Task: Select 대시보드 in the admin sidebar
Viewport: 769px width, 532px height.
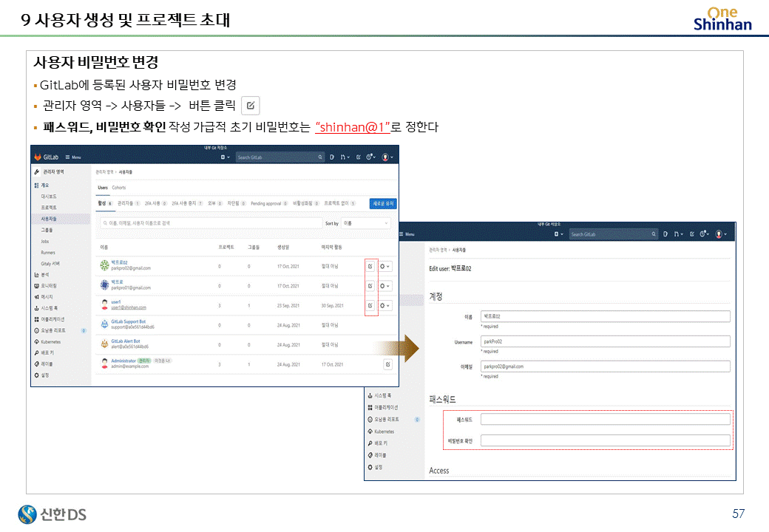Action: pyautogui.click(x=49, y=197)
